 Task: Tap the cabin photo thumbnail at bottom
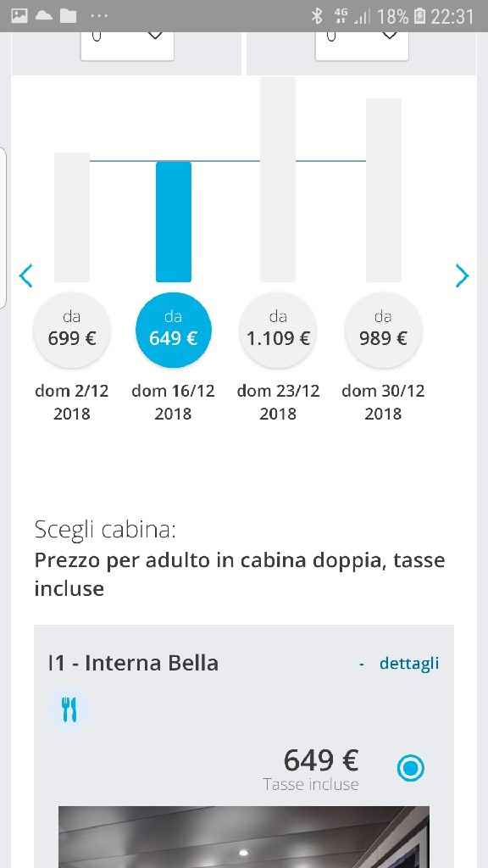click(244, 839)
